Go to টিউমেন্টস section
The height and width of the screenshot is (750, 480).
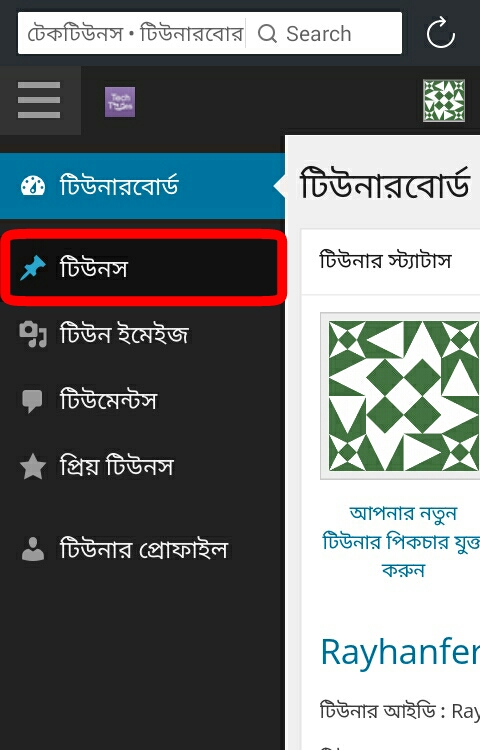pos(142,401)
